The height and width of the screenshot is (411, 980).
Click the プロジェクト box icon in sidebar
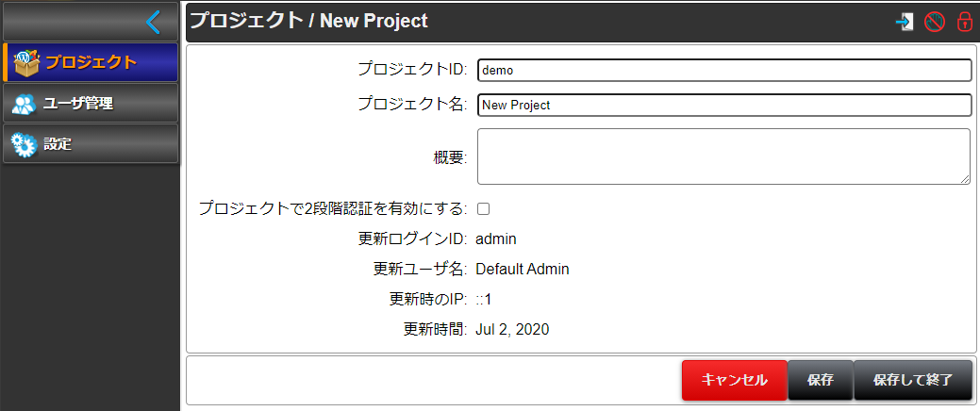[25, 62]
